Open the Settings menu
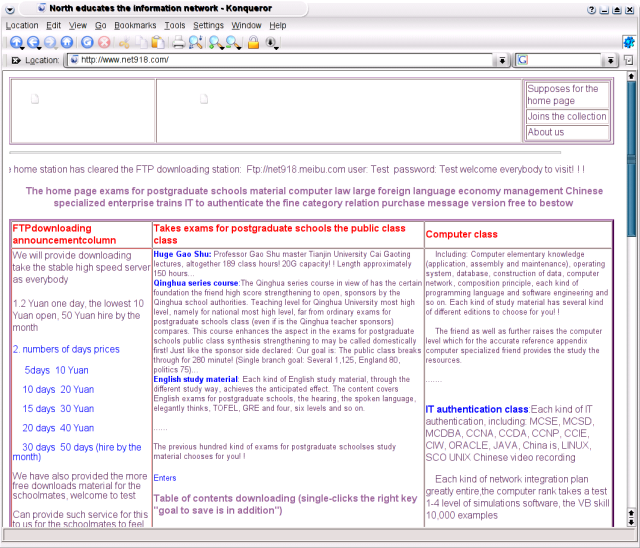640x548 pixels. coord(208,25)
